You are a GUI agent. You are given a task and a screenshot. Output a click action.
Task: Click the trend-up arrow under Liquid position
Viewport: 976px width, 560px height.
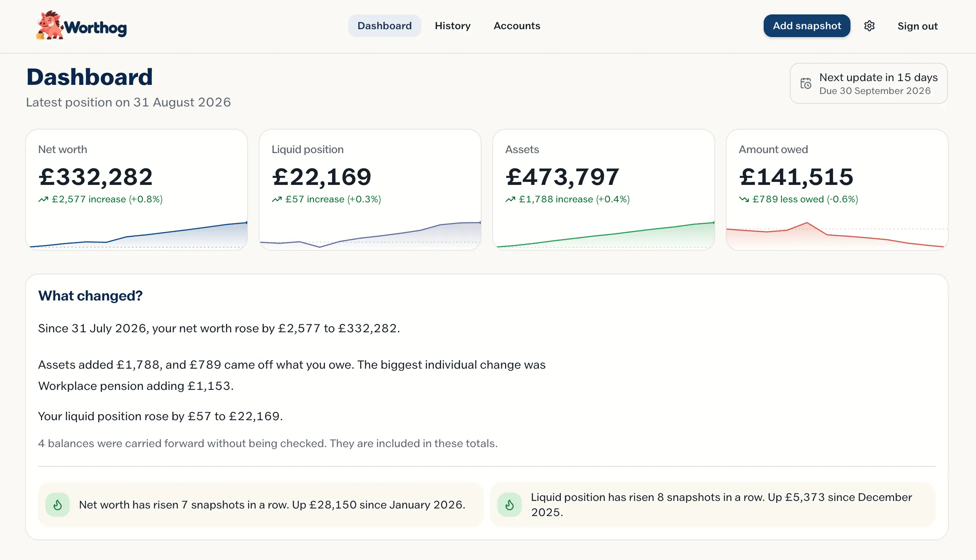tap(277, 199)
